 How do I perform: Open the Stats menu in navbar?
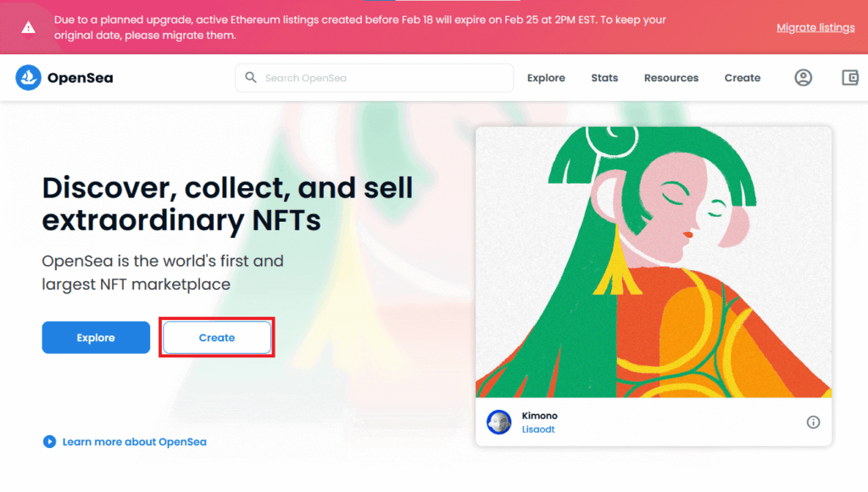604,78
